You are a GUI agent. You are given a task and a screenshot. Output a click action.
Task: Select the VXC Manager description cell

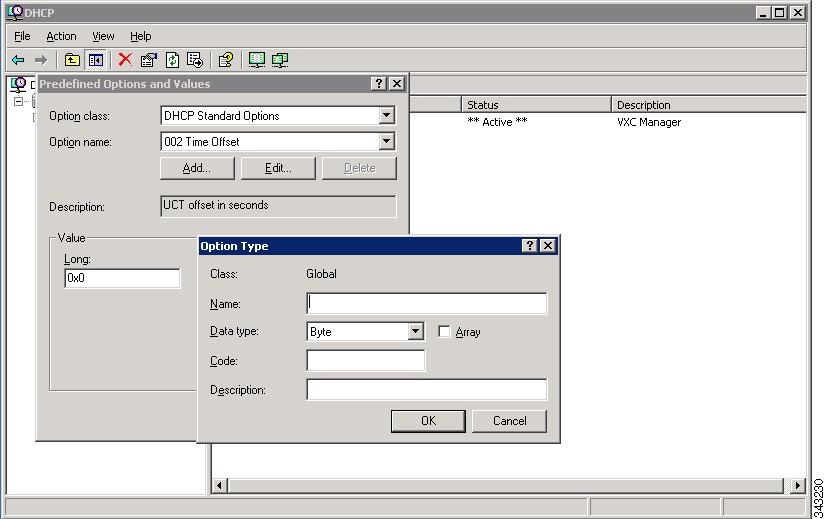(x=649, y=122)
